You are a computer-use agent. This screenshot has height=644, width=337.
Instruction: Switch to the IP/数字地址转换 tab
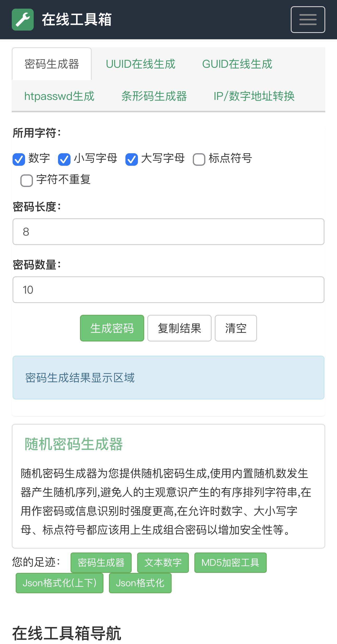[254, 96]
